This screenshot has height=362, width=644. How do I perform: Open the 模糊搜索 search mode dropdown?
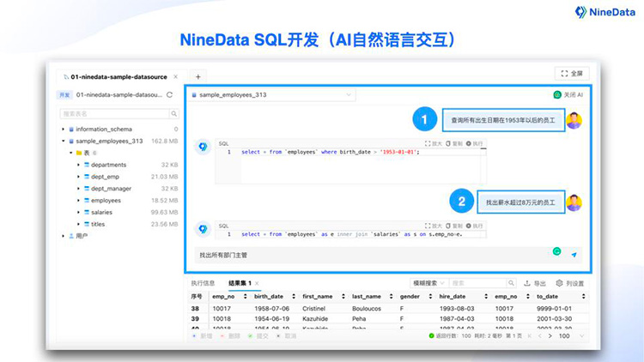(x=428, y=283)
